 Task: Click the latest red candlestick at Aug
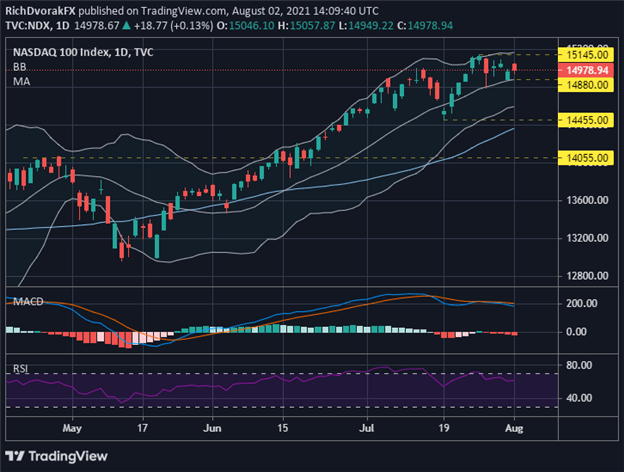point(515,68)
